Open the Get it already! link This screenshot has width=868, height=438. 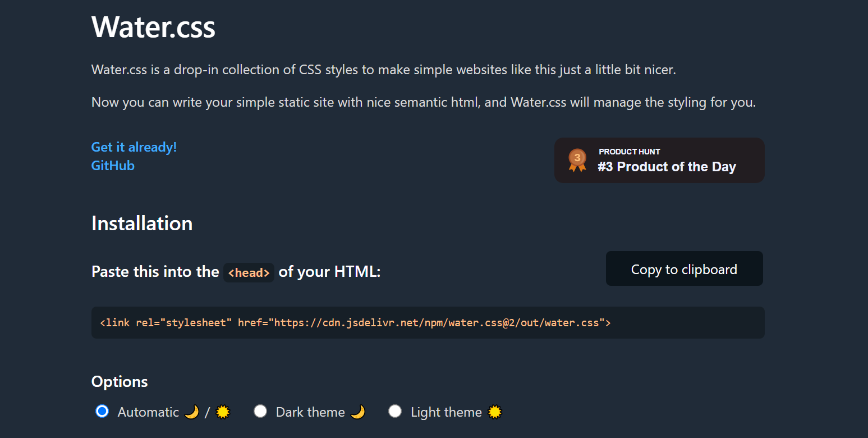tap(134, 147)
